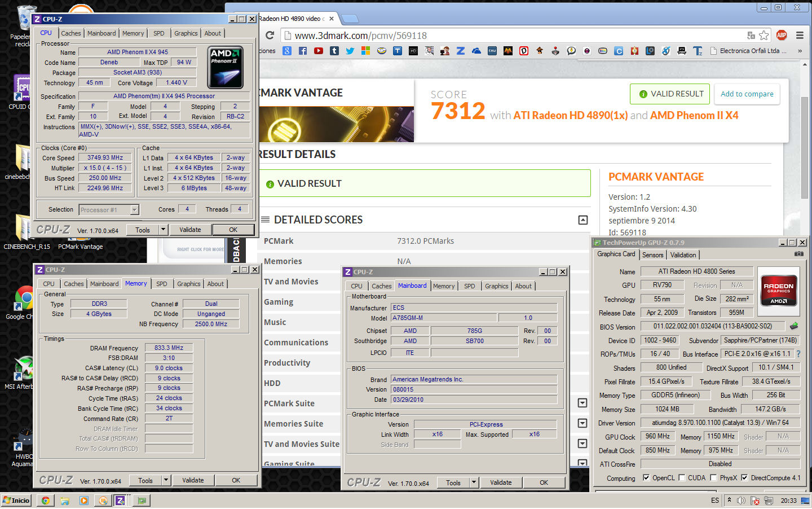Click the AMD Phenom II X4 945 name field
Image resolution: width=812 pixels, height=509 pixels.
pos(138,52)
